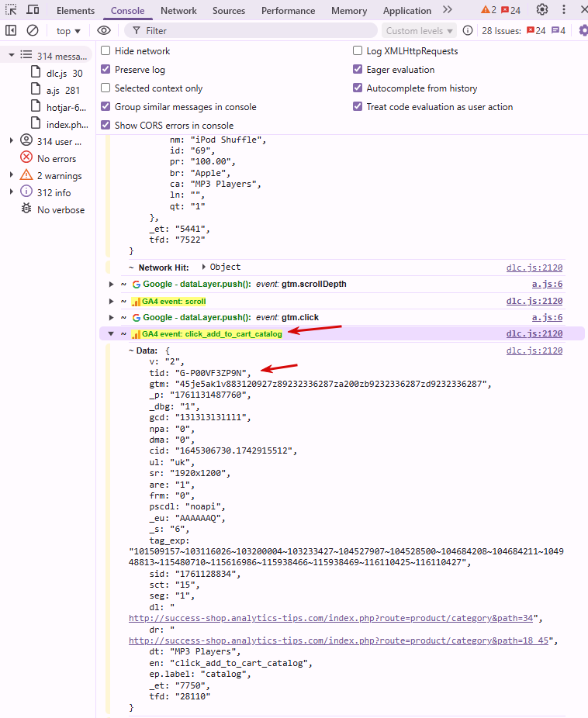
Task: Enable the Hide network checkbox
Action: pos(105,50)
